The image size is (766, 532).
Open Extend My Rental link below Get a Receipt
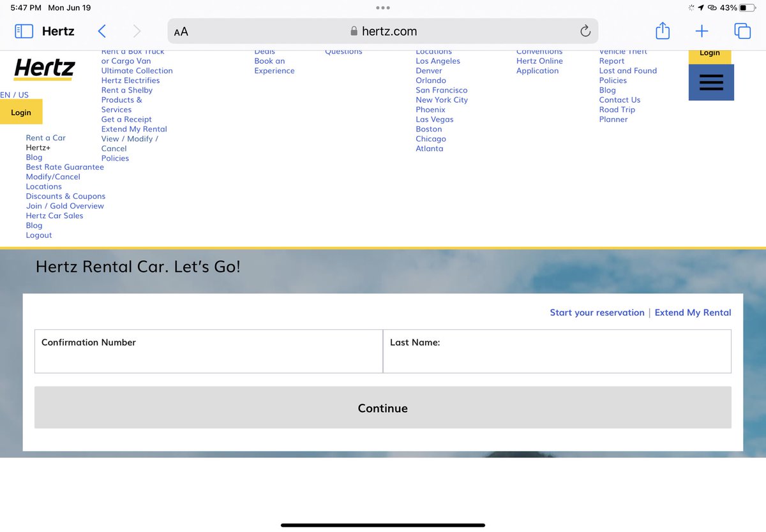coord(134,129)
